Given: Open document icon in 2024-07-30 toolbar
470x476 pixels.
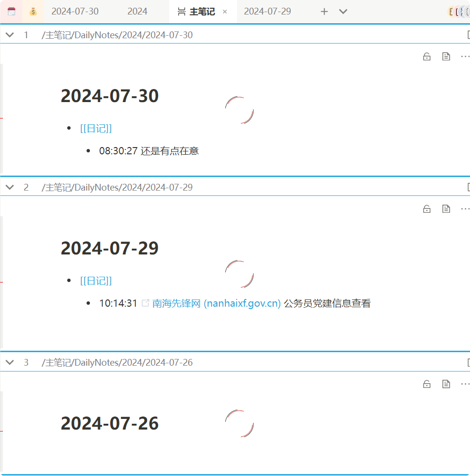Looking at the screenshot, I should pos(446,57).
